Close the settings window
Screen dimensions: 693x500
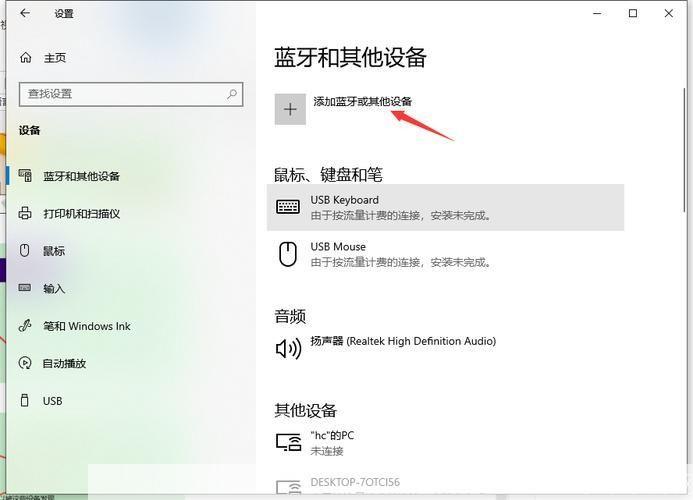pos(669,14)
